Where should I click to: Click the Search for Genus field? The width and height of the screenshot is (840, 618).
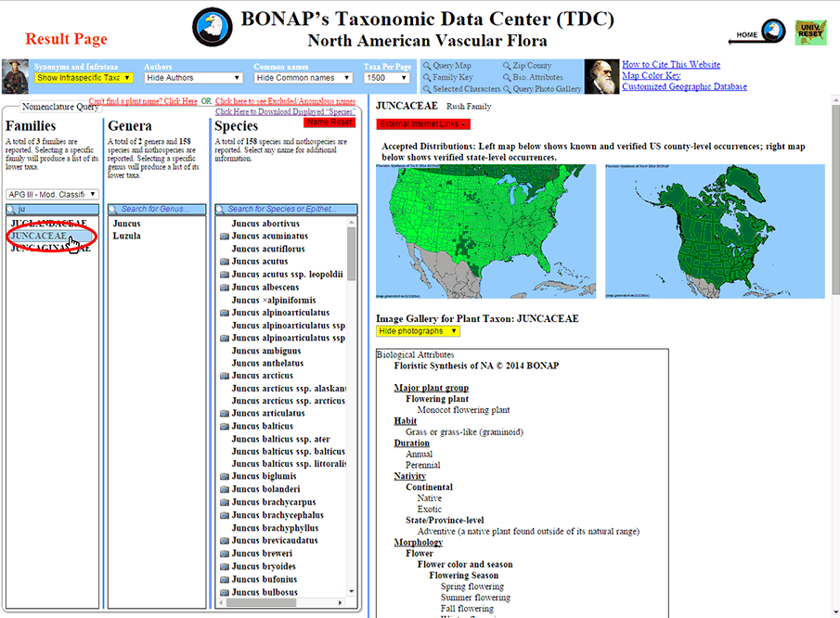157,209
